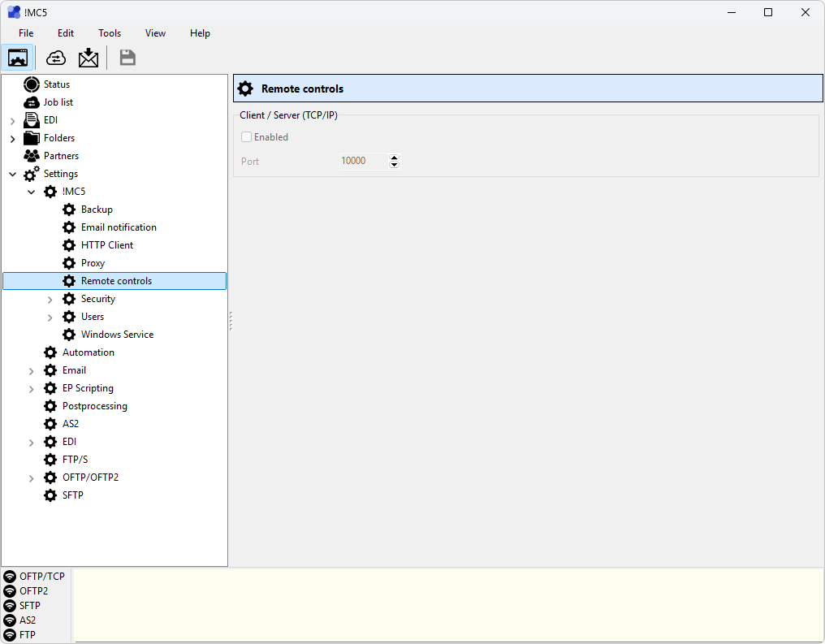The height and width of the screenshot is (644, 825).
Task: Click the mail inbox download toolbar icon
Action: click(x=89, y=58)
